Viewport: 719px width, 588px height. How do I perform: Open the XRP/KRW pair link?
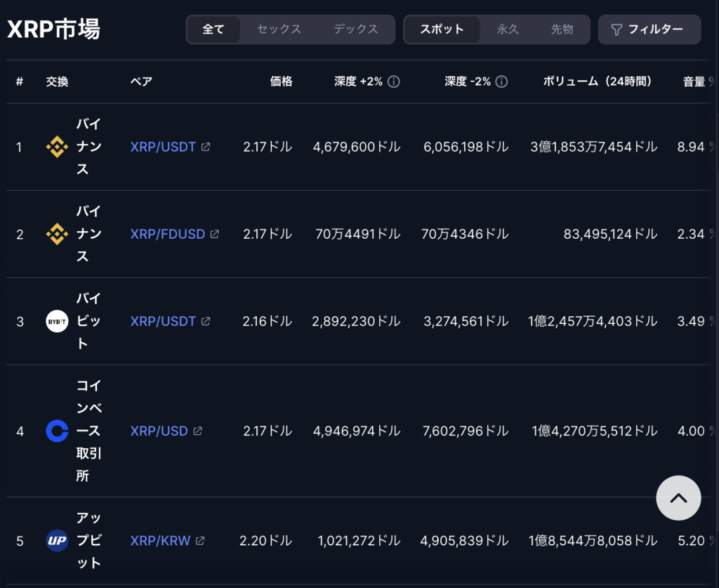(x=160, y=540)
